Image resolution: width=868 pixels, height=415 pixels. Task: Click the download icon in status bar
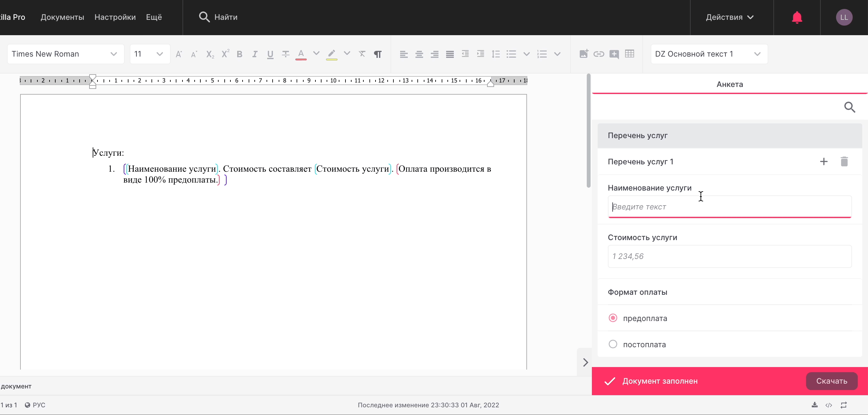[814, 405]
